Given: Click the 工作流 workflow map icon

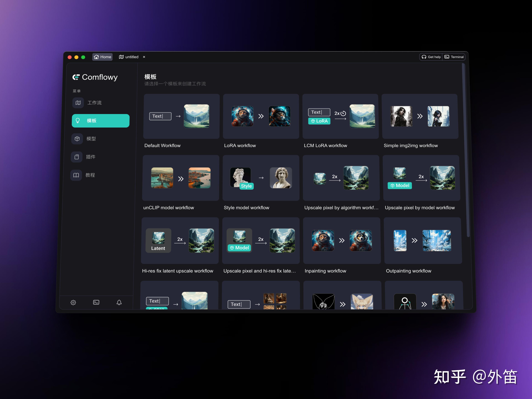Looking at the screenshot, I should 78,103.
